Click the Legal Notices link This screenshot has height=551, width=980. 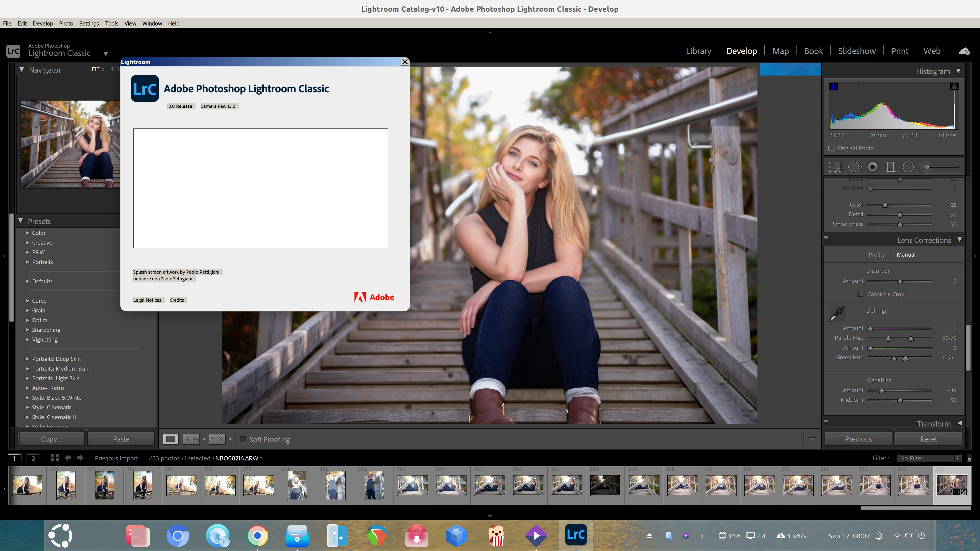click(147, 300)
